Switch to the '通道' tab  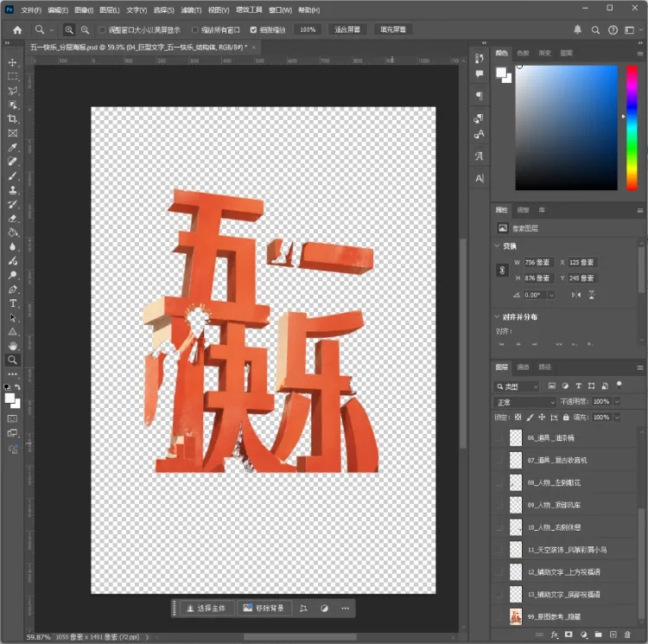(x=523, y=367)
